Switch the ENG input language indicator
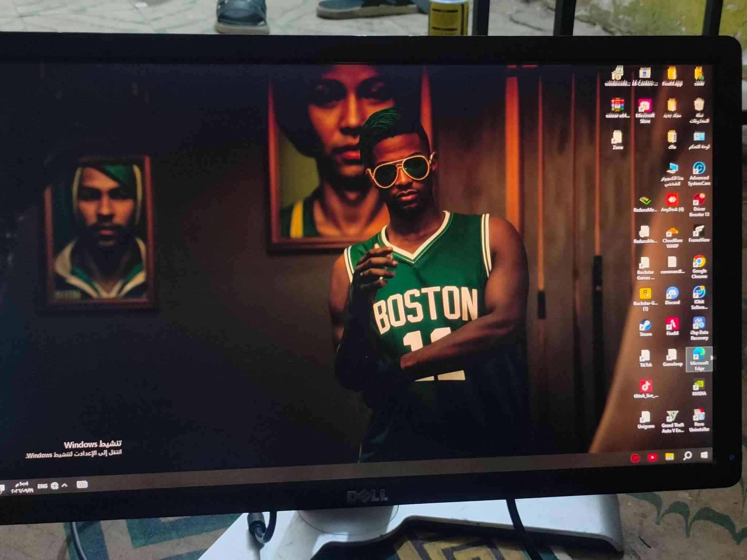Image resolution: width=747 pixels, height=560 pixels. [x=42, y=486]
